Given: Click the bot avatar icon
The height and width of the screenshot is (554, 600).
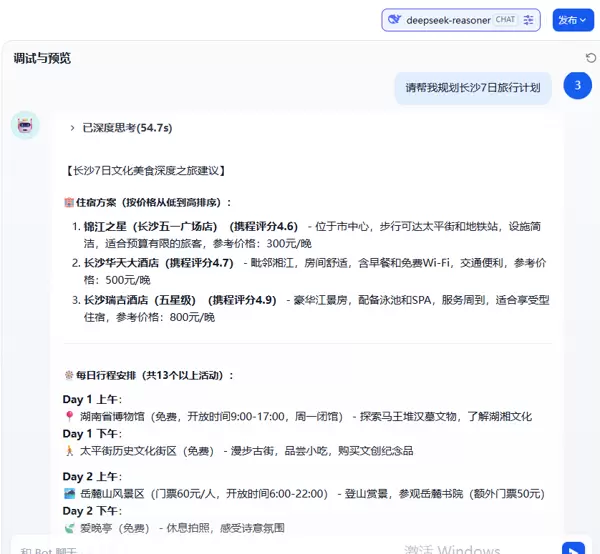Looking at the screenshot, I should pyautogui.click(x=25, y=126).
